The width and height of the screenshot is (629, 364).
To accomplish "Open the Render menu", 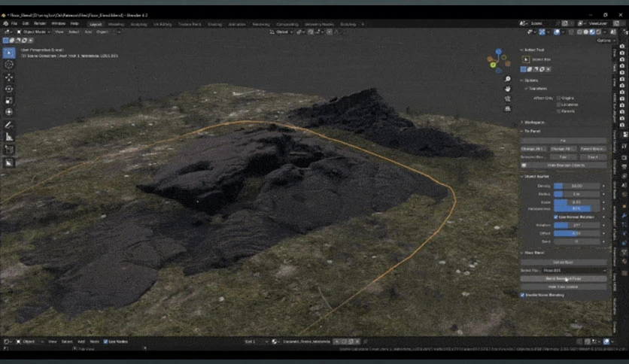I will [x=40, y=23].
